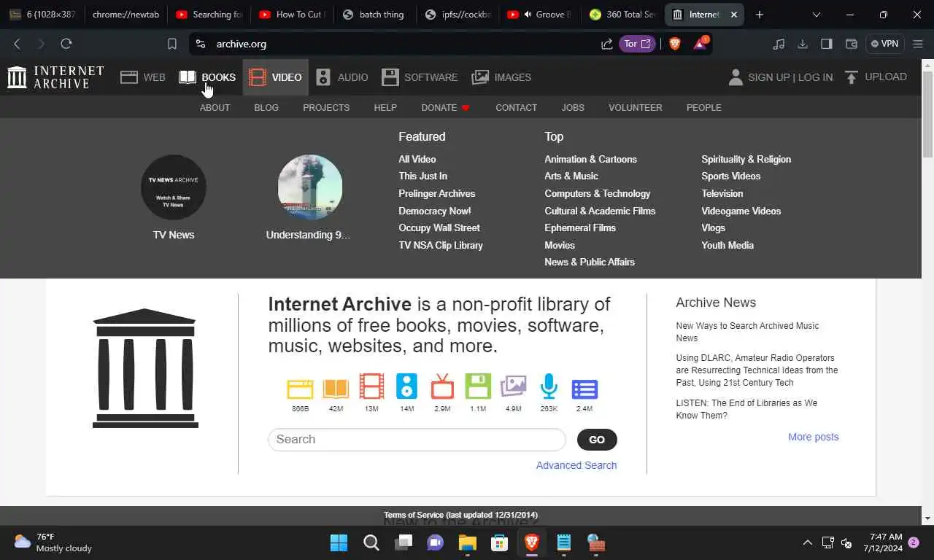Open in Tor button in address bar
Image resolution: width=934 pixels, height=560 pixels.
[636, 44]
